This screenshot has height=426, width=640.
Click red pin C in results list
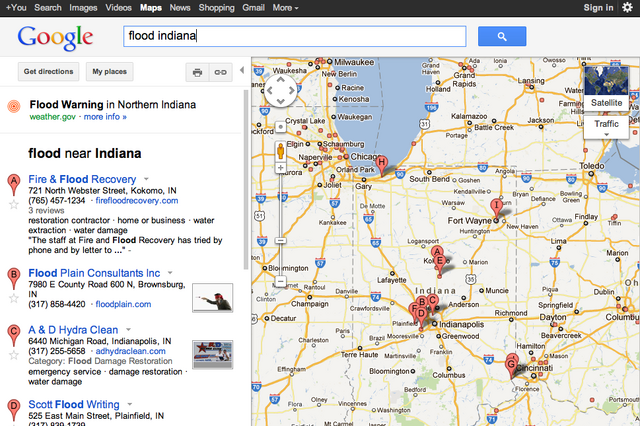point(14,335)
